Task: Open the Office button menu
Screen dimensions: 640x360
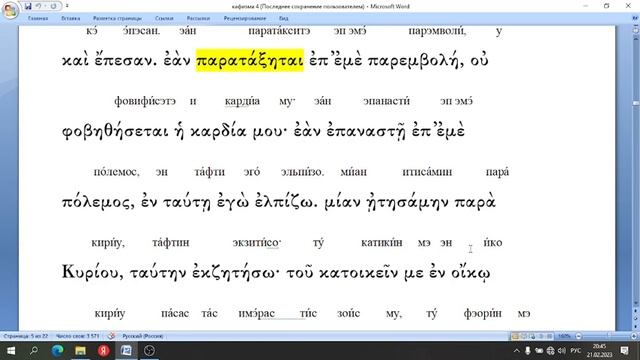Action: point(10,10)
